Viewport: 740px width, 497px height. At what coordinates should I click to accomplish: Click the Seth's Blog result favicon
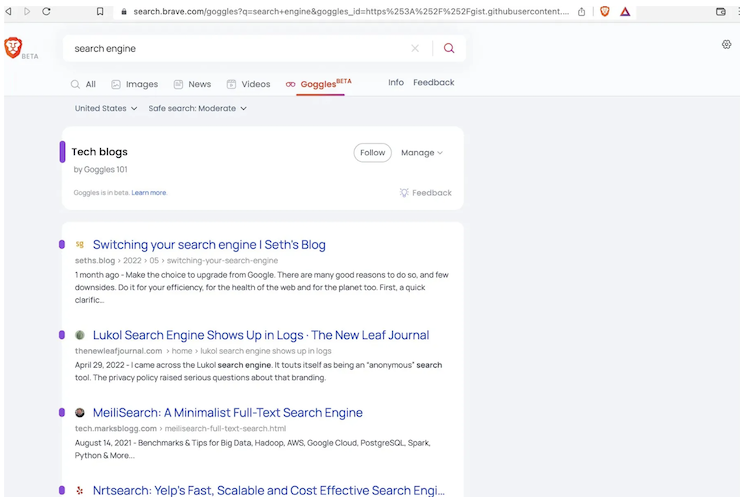click(80, 244)
